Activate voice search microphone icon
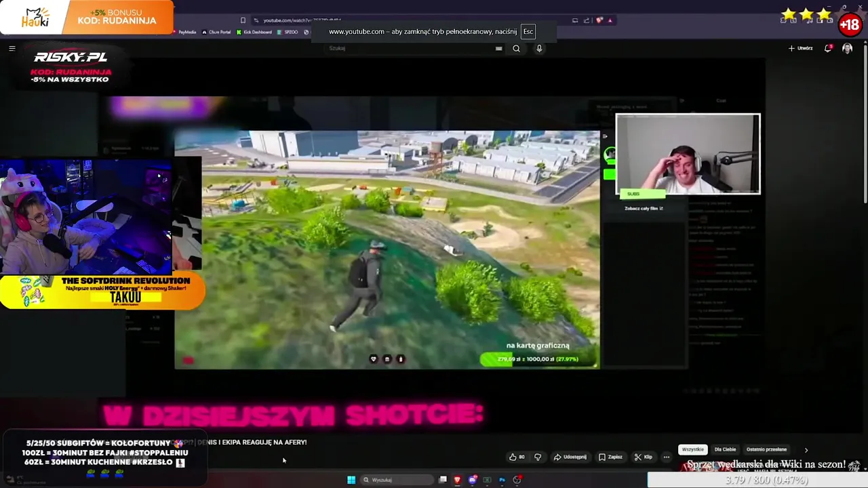 [539, 48]
